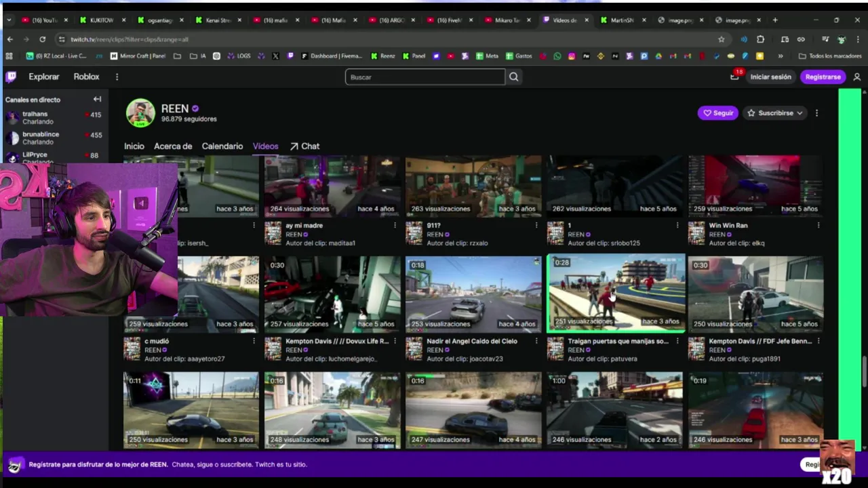This screenshot has height=488, width=868.
Task: Open options for the '911?' clip
Action: click(x=536, y=225)
